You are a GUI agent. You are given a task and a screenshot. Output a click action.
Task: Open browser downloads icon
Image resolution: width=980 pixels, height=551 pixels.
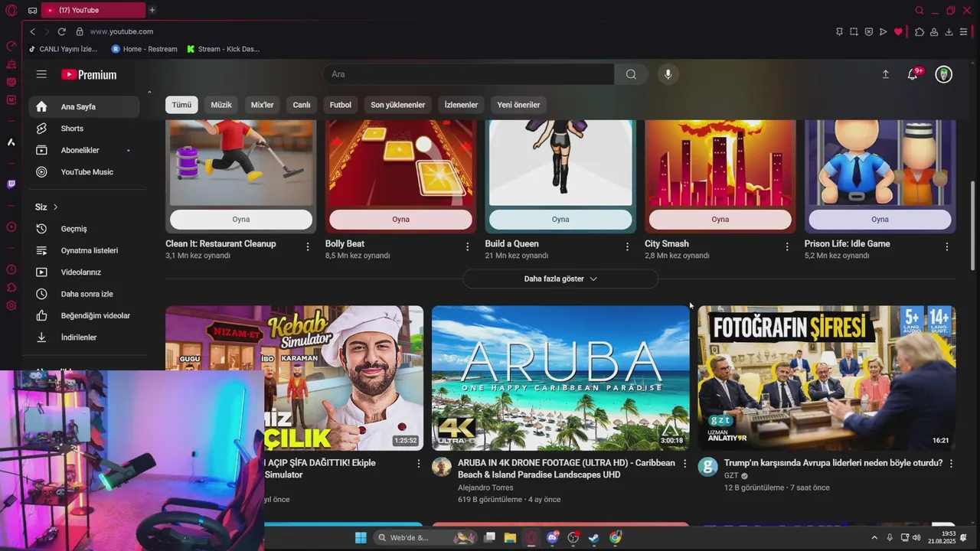pyautogui.click(x=949, y=31)
